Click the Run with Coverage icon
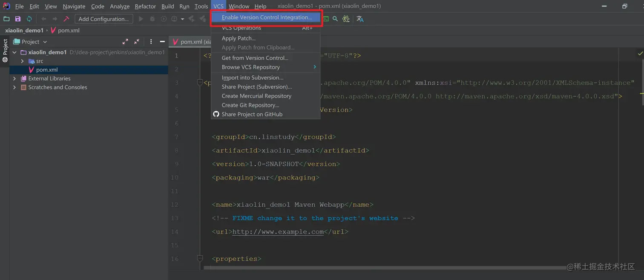Viewport: 644px width, 280px height. click(164, 19)
